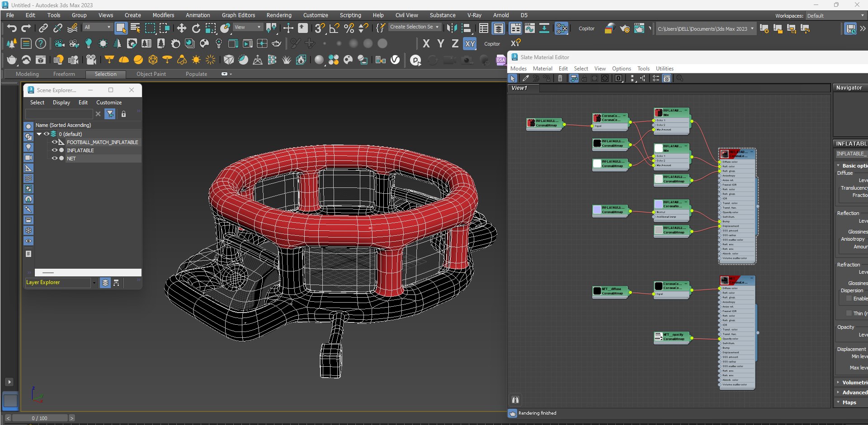Collapse the 0 (default) layer tree
This screenshot has width=868, height=425.
(x=39, y=134)
